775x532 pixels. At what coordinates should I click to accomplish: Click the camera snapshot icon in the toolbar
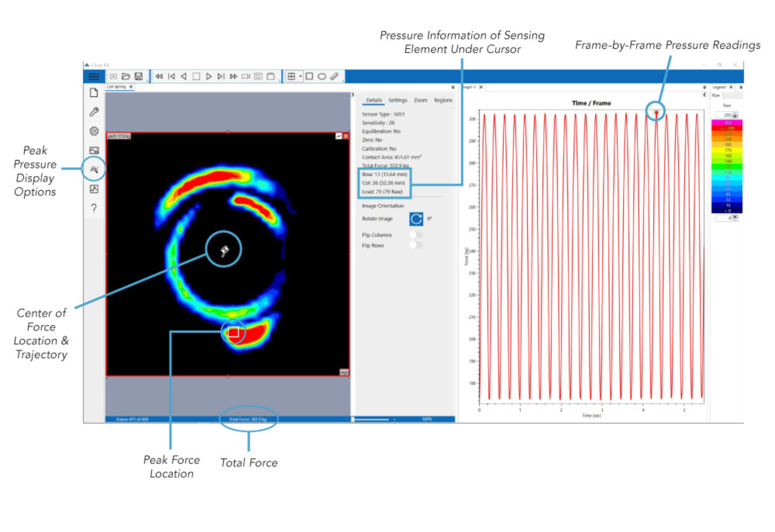[x=258, y=76]
